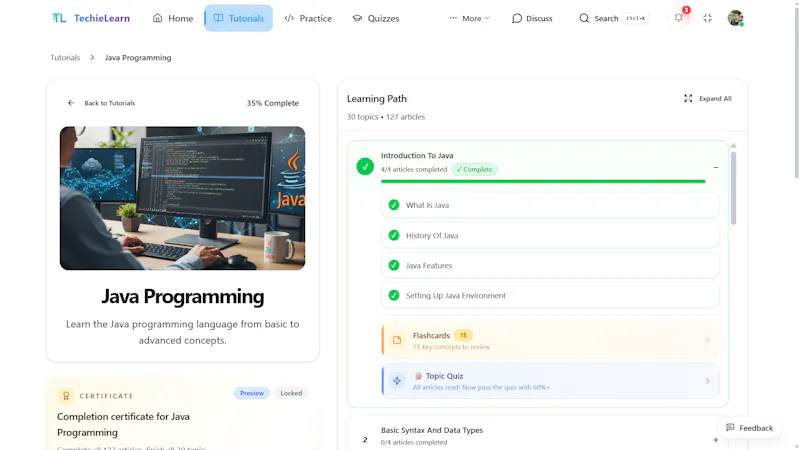This screenshot has height=450, width=800.
Task: Click the Expand All button
Action: click(x=708, y=98)
